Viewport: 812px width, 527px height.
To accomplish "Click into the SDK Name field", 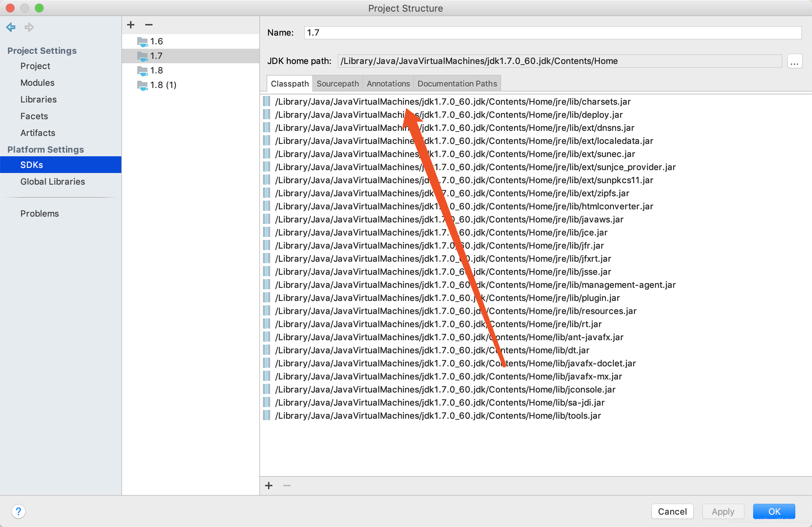I will point(552,33).
